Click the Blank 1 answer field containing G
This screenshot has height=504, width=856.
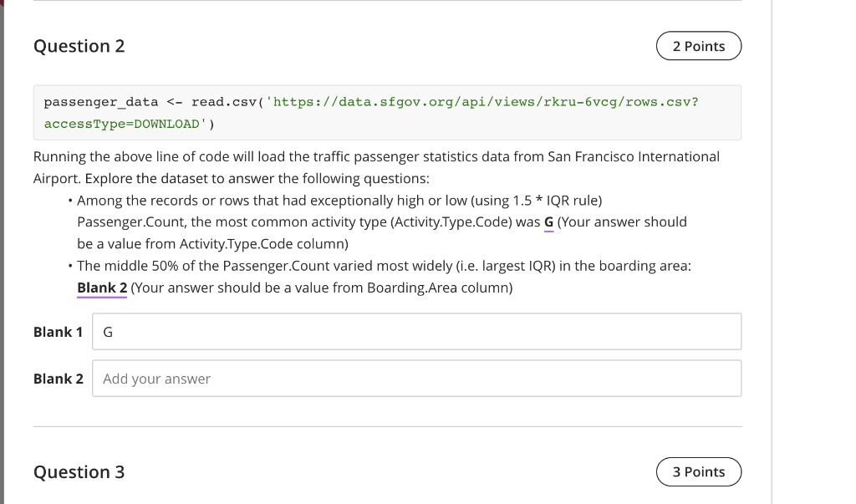click(x=416, y=332)
